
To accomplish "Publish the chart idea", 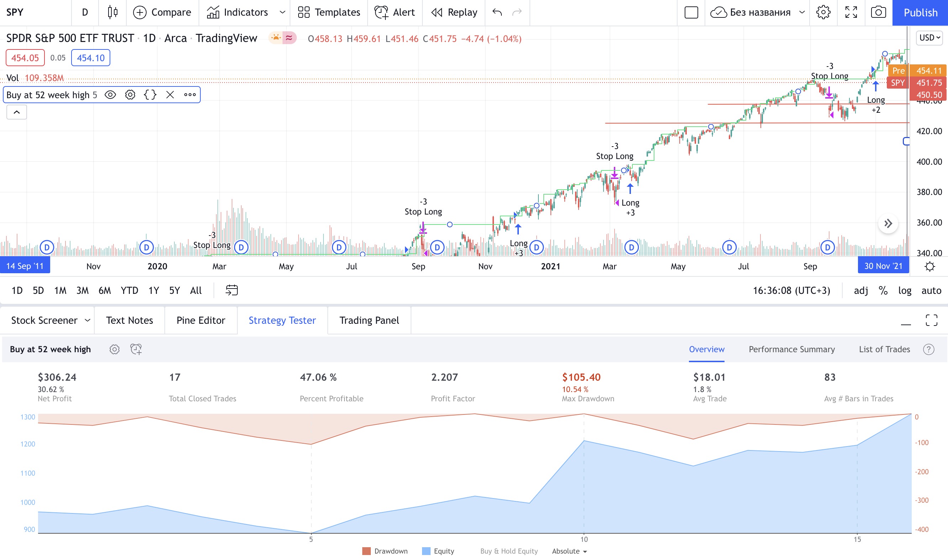I will point(920,12).
